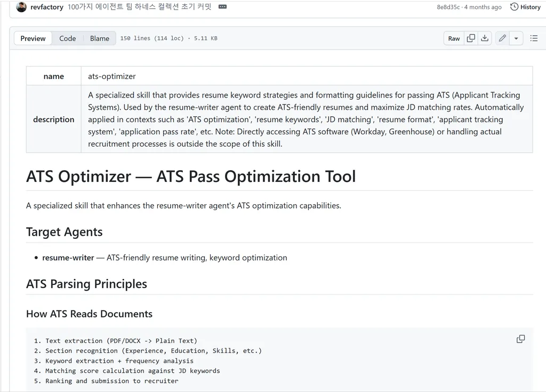The width and height of the screenshot is (546, 392).
Task: Click the 'description' table header cell
Action: 54,119
